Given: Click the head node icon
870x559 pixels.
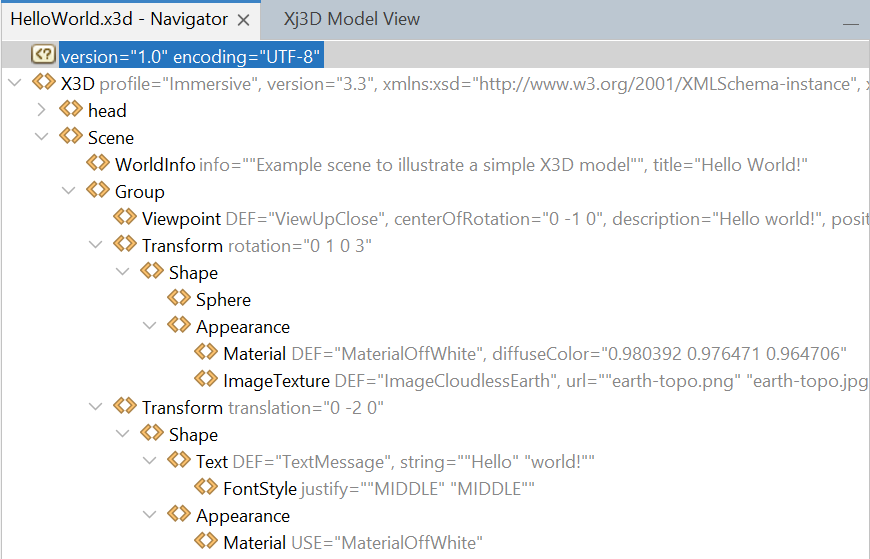Looking at the screenshot, I should (71, 110).
